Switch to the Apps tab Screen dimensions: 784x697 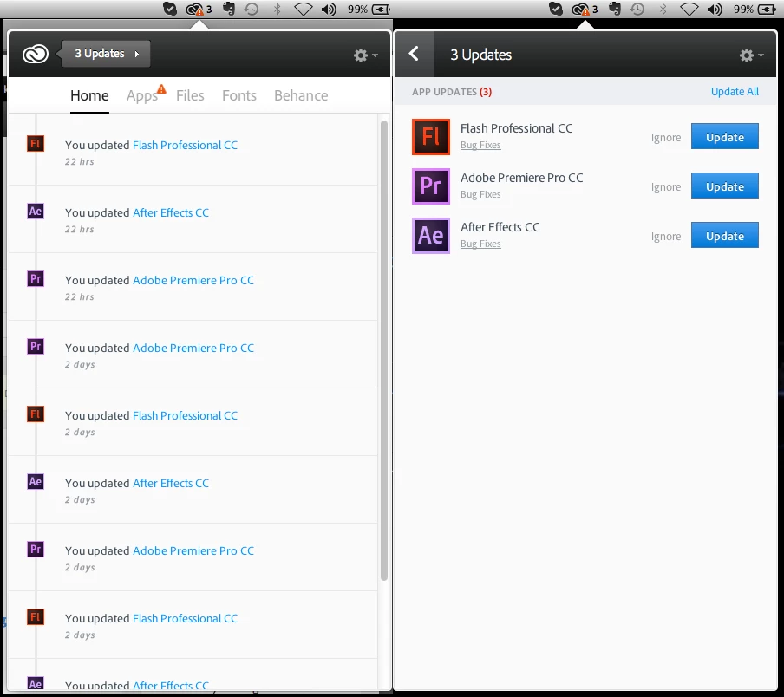coord(142,95)
